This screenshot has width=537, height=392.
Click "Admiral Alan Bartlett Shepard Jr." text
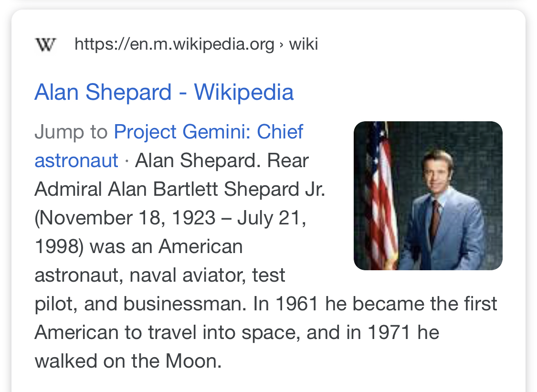click(180, 189)
